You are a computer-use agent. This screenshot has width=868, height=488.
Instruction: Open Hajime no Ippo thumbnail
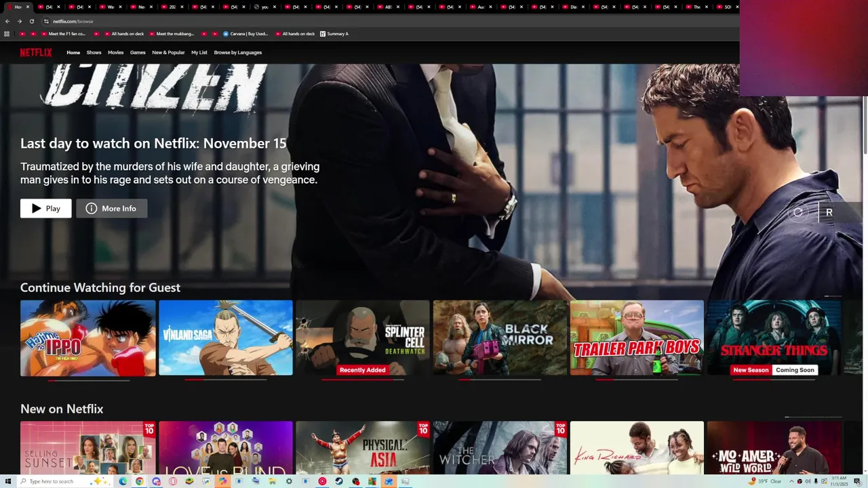(88, 338)
